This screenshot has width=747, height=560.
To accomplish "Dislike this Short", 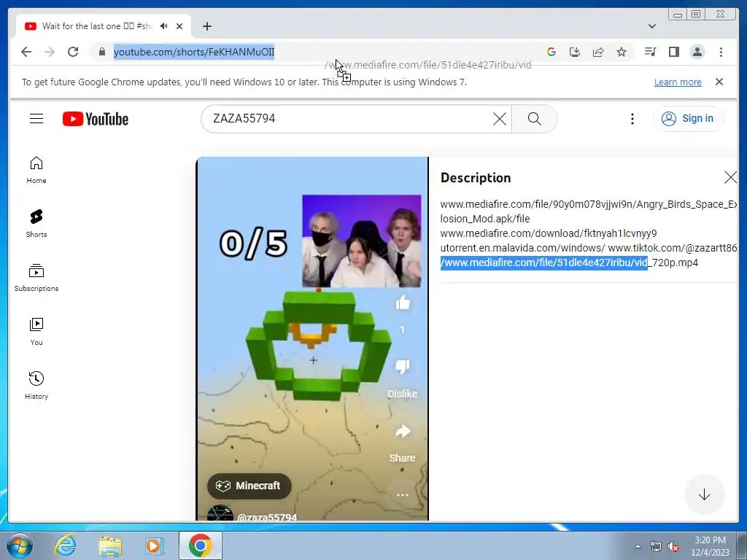I will tap(403, 367).
